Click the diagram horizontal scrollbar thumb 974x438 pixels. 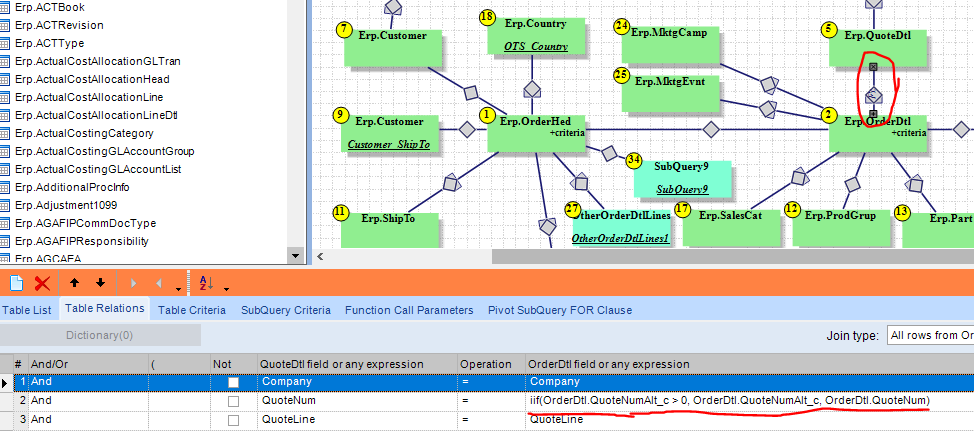click(x=733, y=256)
